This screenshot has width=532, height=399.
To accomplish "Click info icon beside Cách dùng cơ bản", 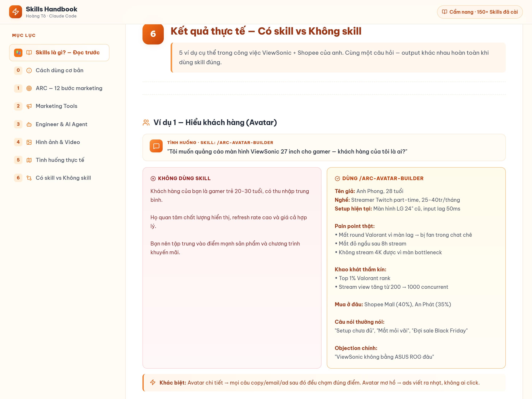I will (x=29, y=70).
